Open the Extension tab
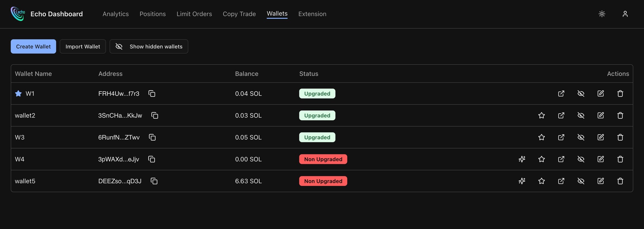Screen dimensions: 644x229 click(x=312, y=14)
